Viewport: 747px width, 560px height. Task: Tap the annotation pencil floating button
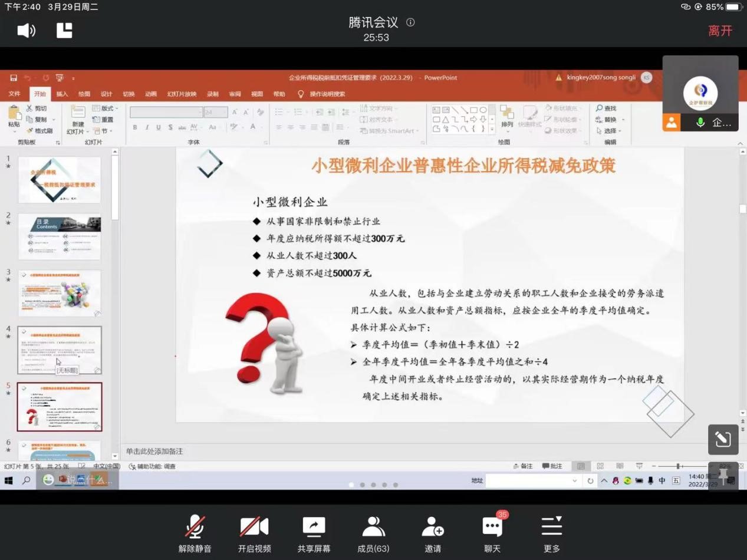723,439
